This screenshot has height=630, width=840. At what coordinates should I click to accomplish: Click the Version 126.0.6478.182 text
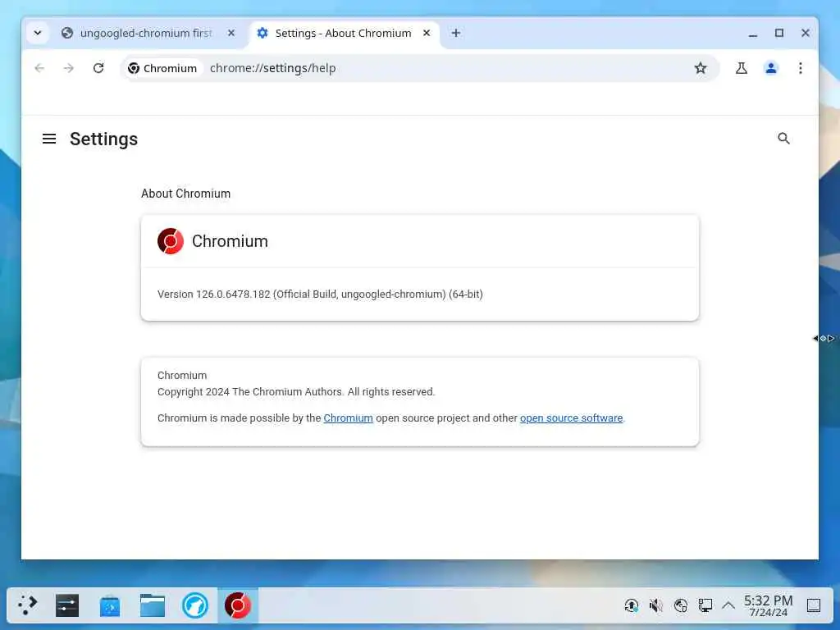(x=321, y=294)
